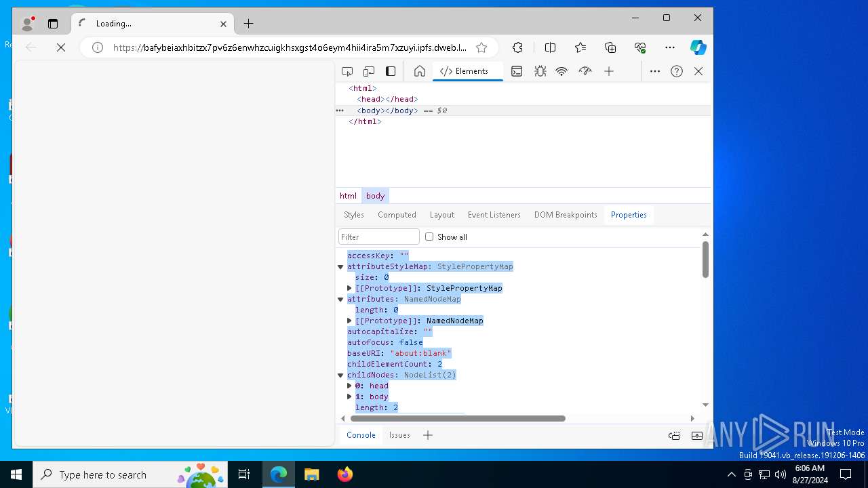Viewport: 868px width, 488px height.
Task: Switch to the Computed pane tab
Action: point(397,215)
